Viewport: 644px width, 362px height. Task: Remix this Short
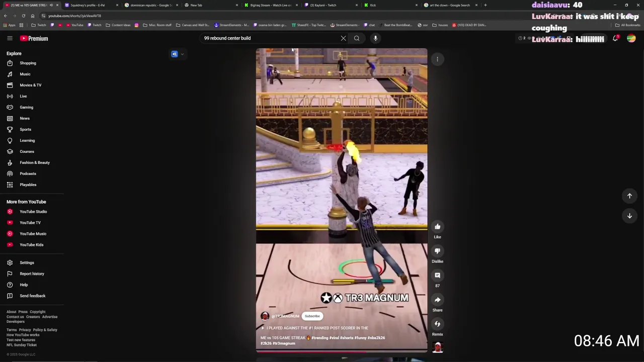coord(437,324)
